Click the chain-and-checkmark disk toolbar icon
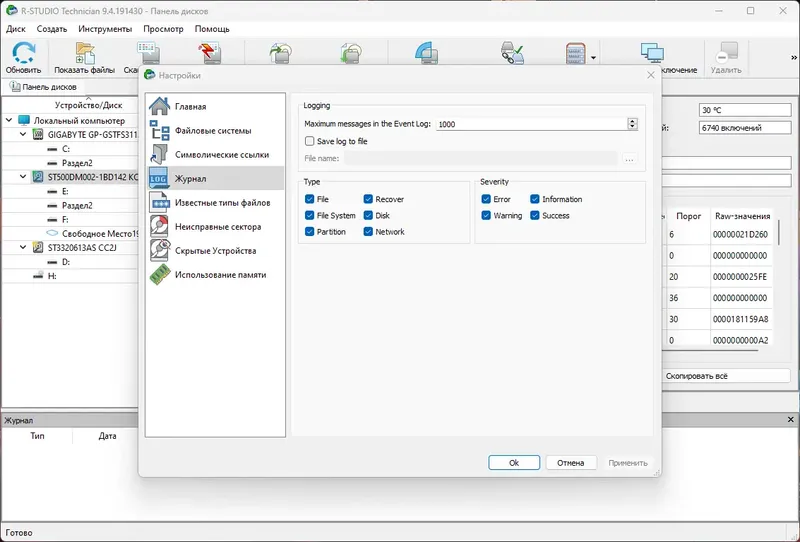 tap(512, 53)
